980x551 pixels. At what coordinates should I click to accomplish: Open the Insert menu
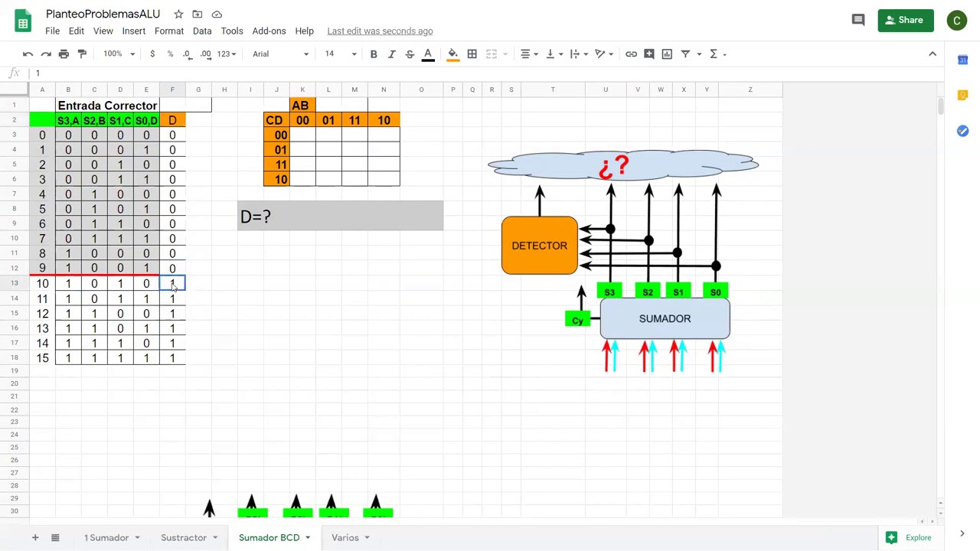[x=133, y=31]
